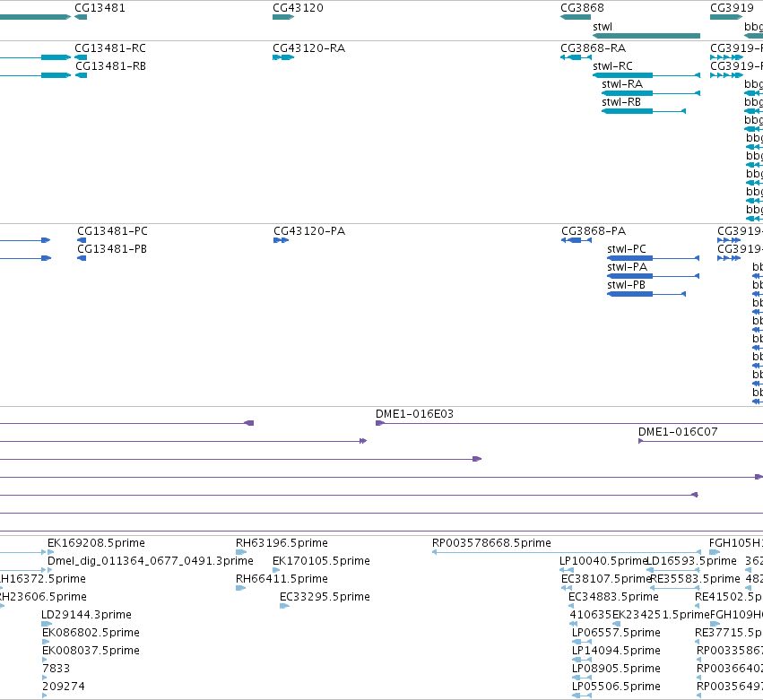
Task: Select EST EK169208.5prime label
Action: click(96, 543)
